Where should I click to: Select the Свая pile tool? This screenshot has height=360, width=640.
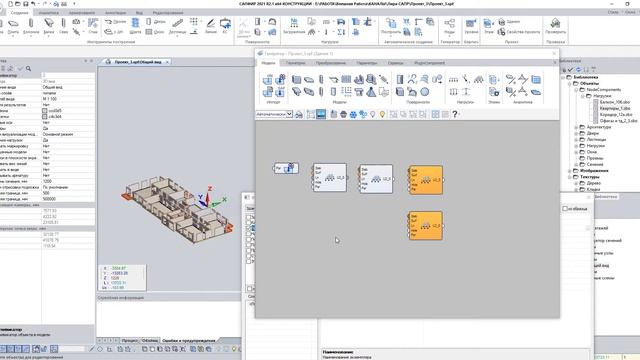tap(63, 27)
